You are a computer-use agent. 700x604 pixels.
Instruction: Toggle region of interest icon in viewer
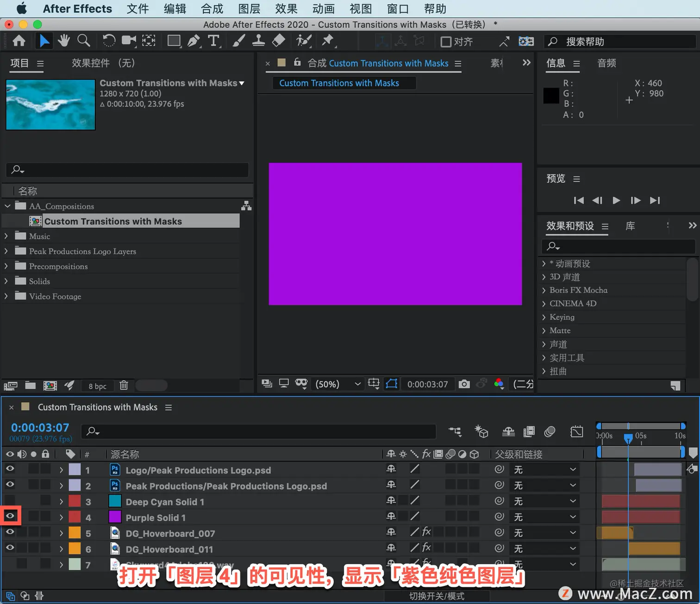(x=374, y=384)
